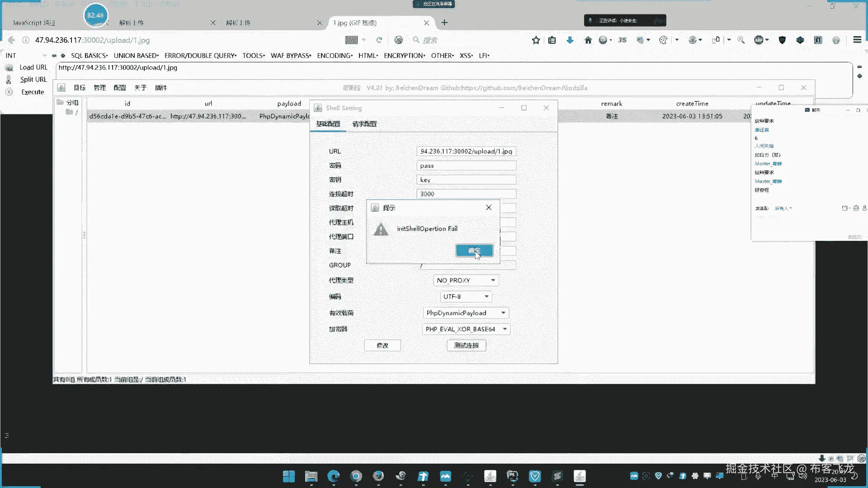
Task: Open new browser tab with plus
Action: click(444, 23)
